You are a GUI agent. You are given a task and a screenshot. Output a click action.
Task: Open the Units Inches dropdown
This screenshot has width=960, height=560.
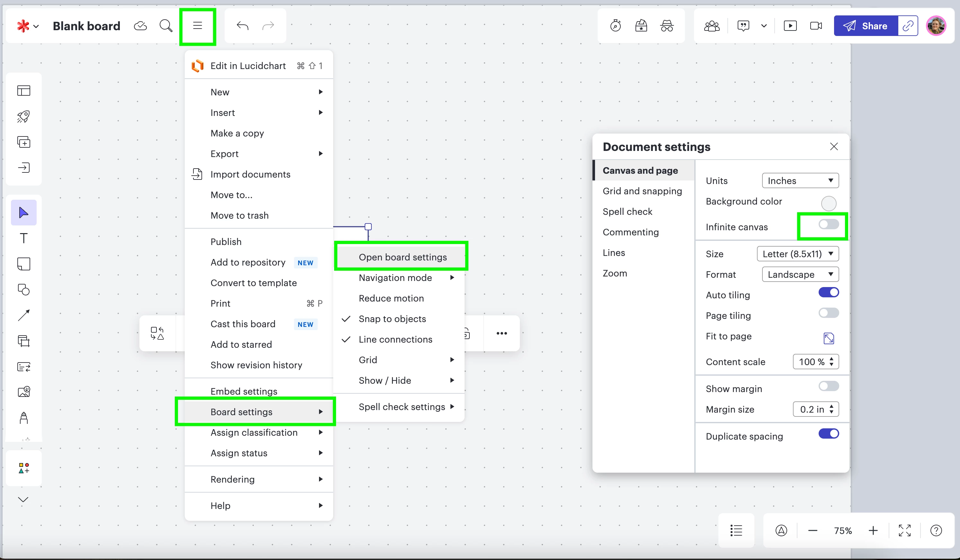[800, 180]
